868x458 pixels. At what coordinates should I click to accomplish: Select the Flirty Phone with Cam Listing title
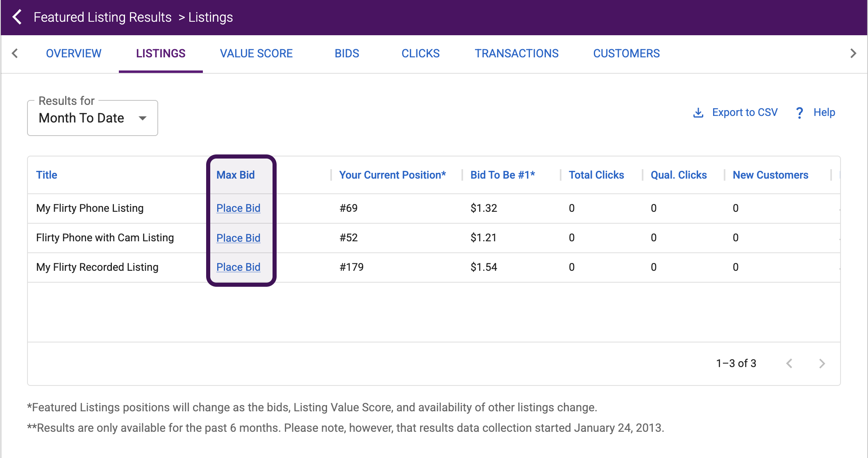coord(105,238)
